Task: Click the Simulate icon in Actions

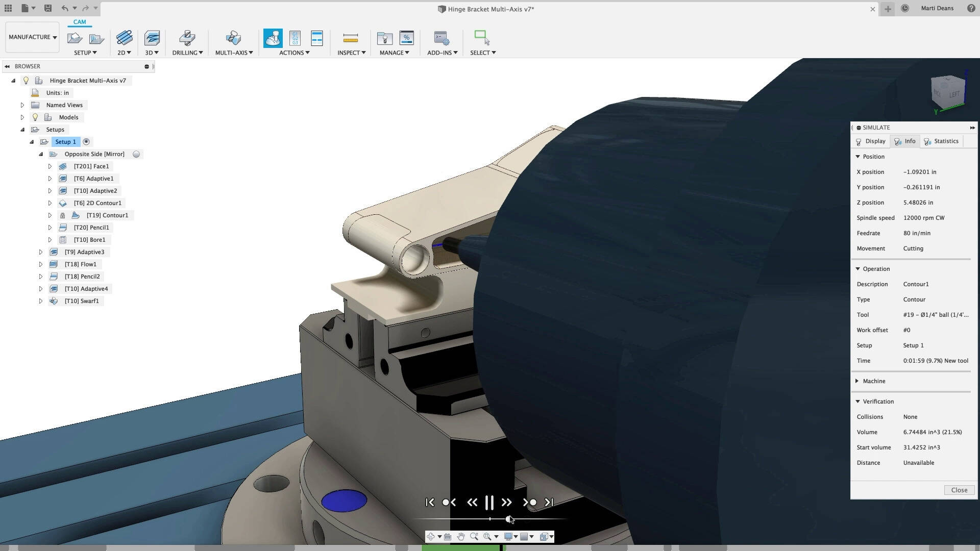Action: coord(273,38)
